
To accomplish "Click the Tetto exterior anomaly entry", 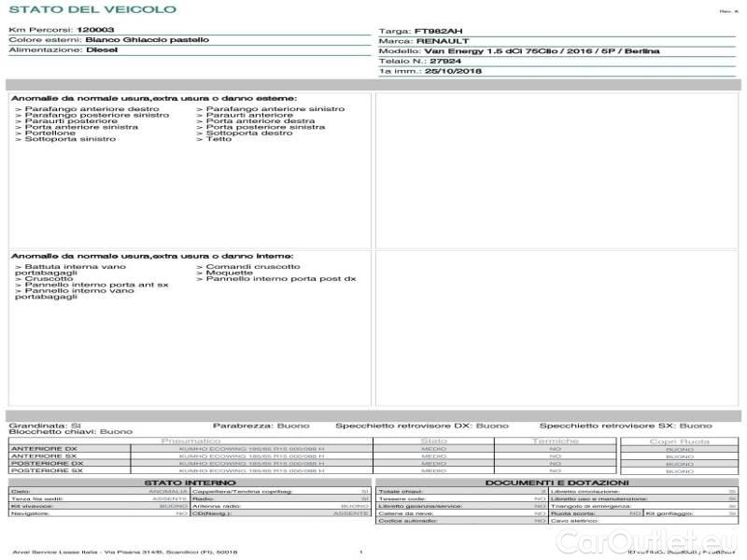I will [x=218, y=140].
